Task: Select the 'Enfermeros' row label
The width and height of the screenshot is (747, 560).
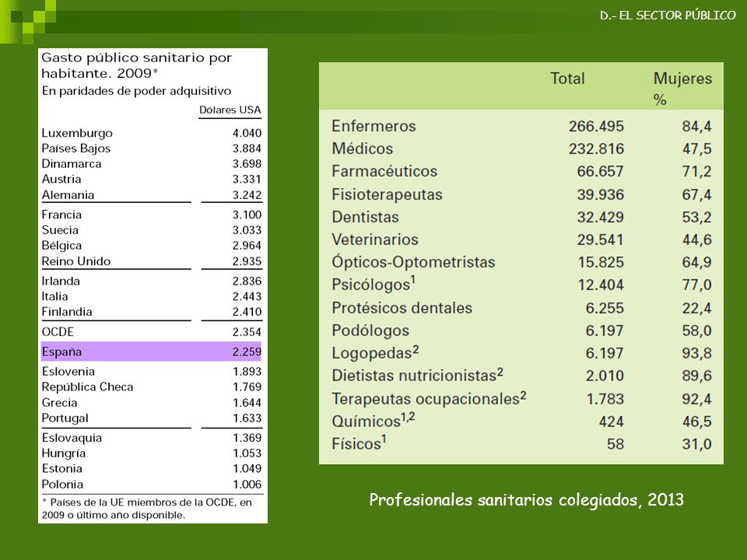Action: pyautogui.click(x=373, y=126)
